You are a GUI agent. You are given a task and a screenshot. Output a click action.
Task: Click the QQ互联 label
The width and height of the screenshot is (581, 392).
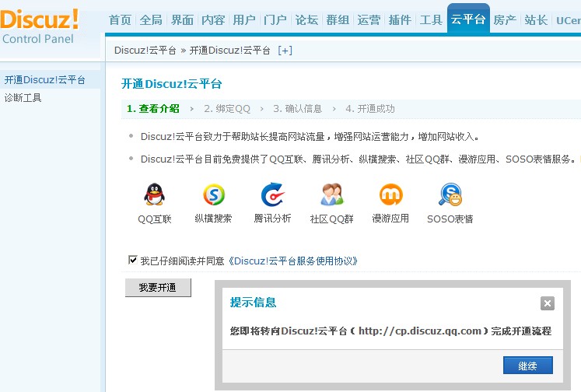tap(155, 219)
